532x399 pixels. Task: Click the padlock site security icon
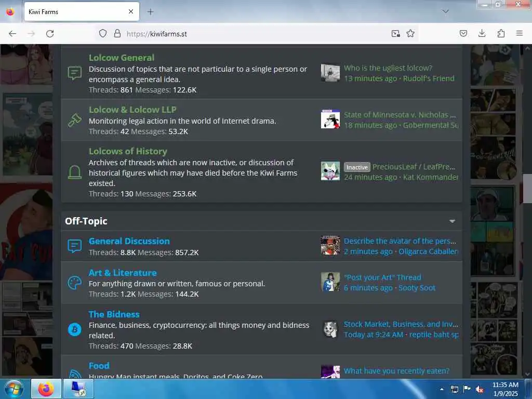(x=117, y=33)
